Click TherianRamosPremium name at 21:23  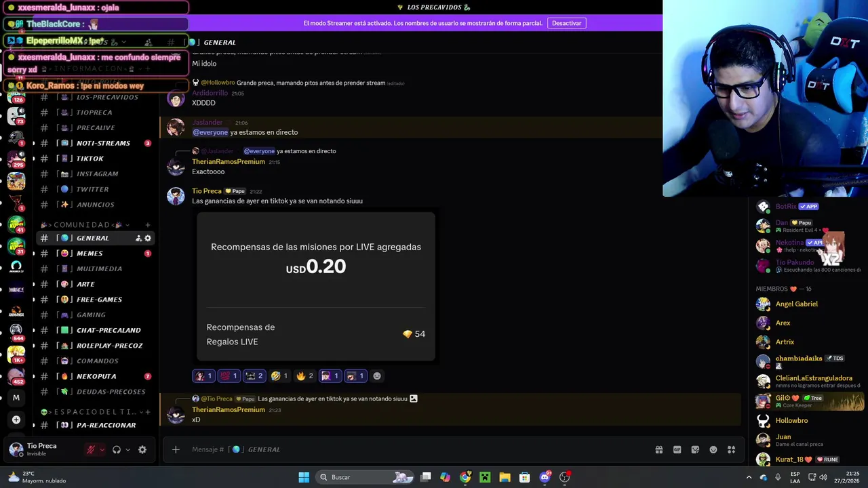point(229,409)
